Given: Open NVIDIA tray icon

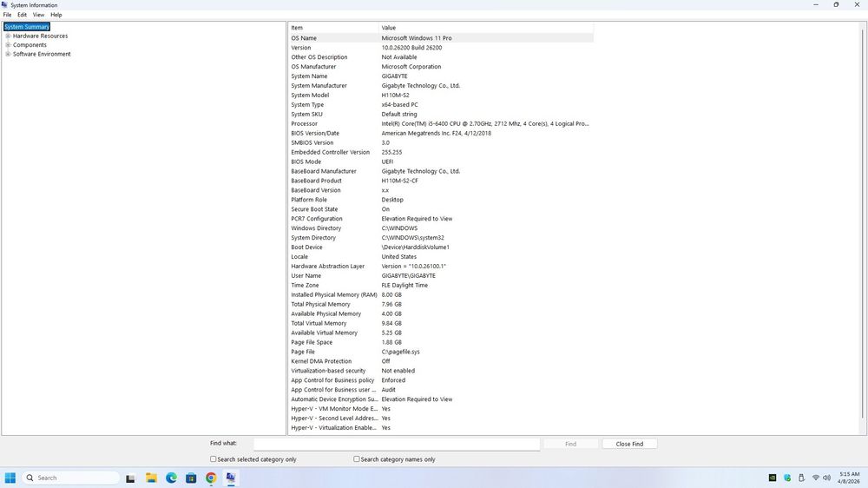Looking at the screenshot, I should [773, 478].
